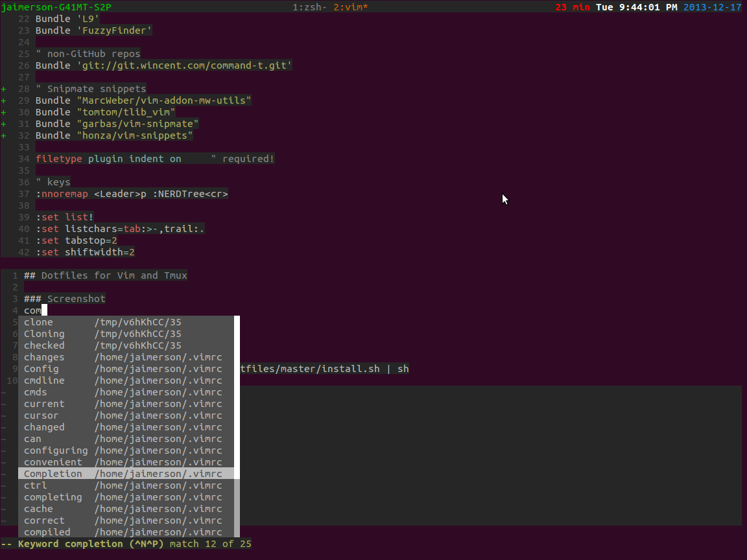Screen dimensions: 747x560
Task: Click the '### Screenshot' heading
Action: coord(65,299)
